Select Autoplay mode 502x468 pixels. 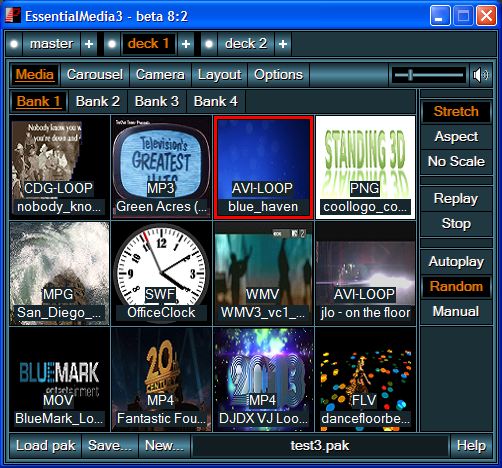point(456,262)
